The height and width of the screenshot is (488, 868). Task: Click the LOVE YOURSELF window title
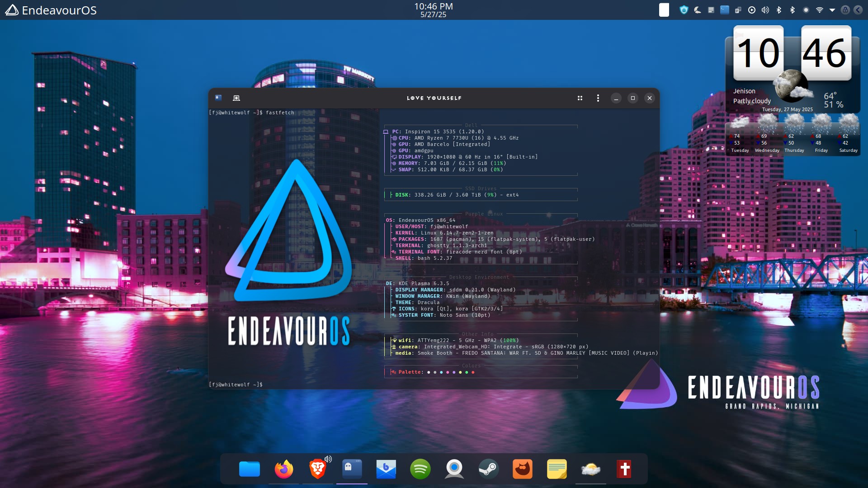434,98
